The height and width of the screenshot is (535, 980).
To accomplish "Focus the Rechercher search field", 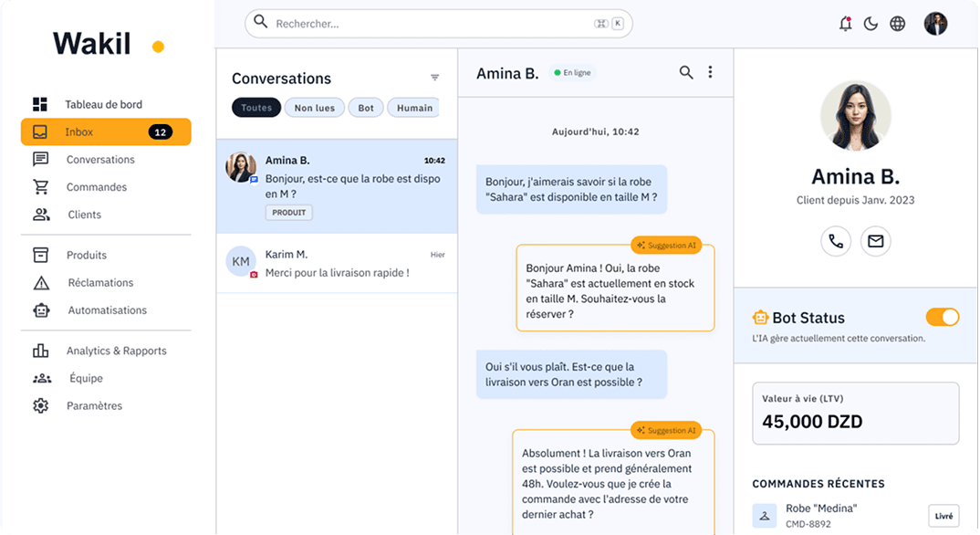I will click(439, 24).
